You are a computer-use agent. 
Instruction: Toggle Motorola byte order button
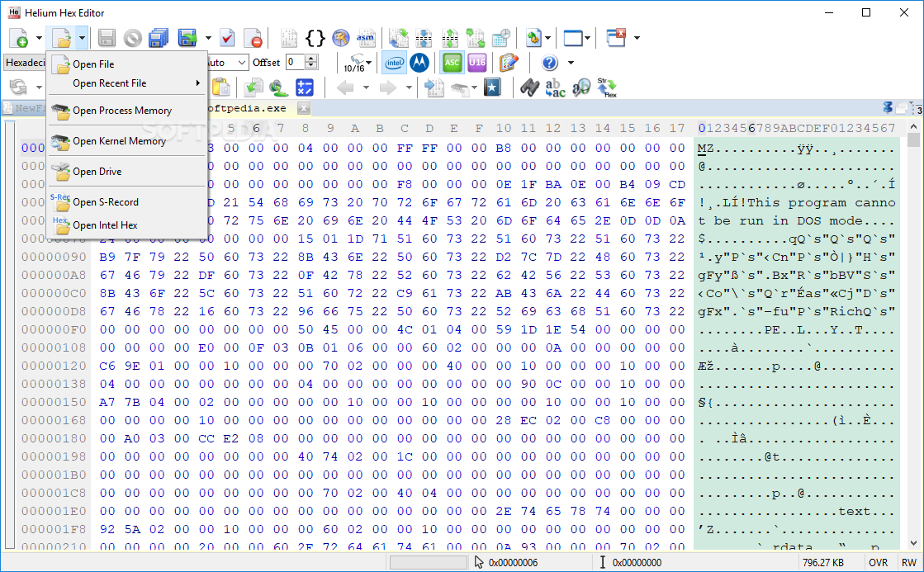tap(419, 63)
